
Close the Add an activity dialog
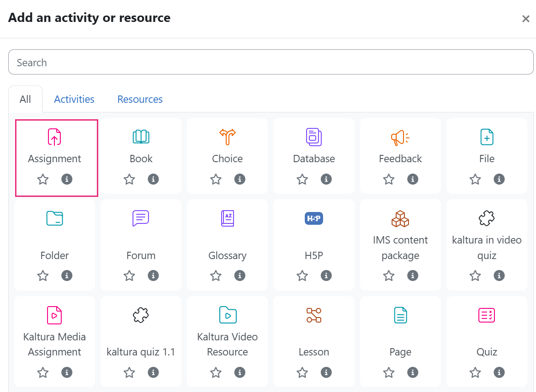pyautogui.click(x=525, y=19)
